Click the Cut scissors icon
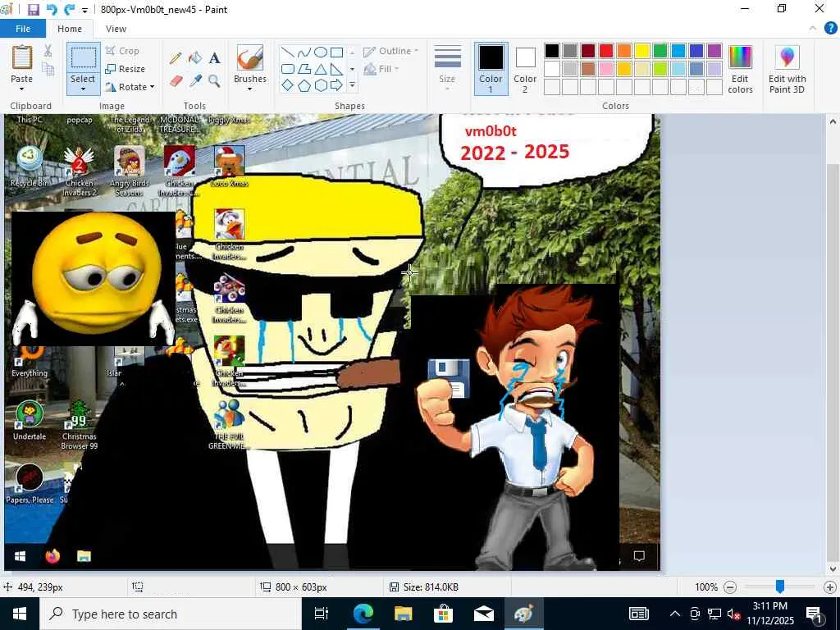840x630 pixels. pyautogui.click(x=48, y=51)
